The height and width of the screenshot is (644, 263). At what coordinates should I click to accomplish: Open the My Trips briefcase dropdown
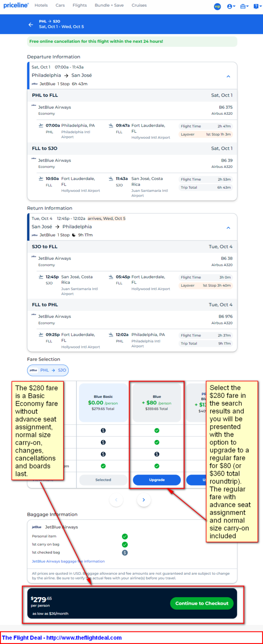pos(245,6)
